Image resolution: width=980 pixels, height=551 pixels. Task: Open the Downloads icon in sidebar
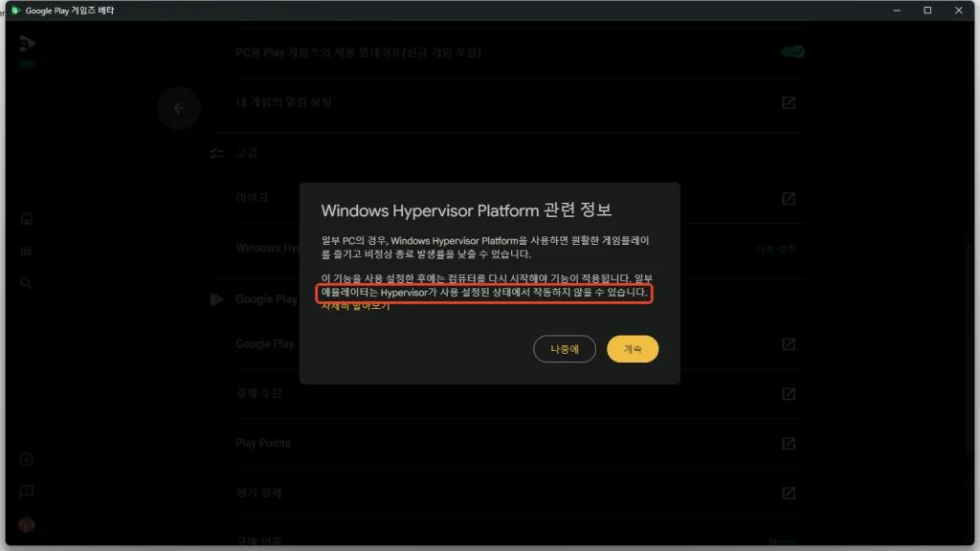(26, 459)
